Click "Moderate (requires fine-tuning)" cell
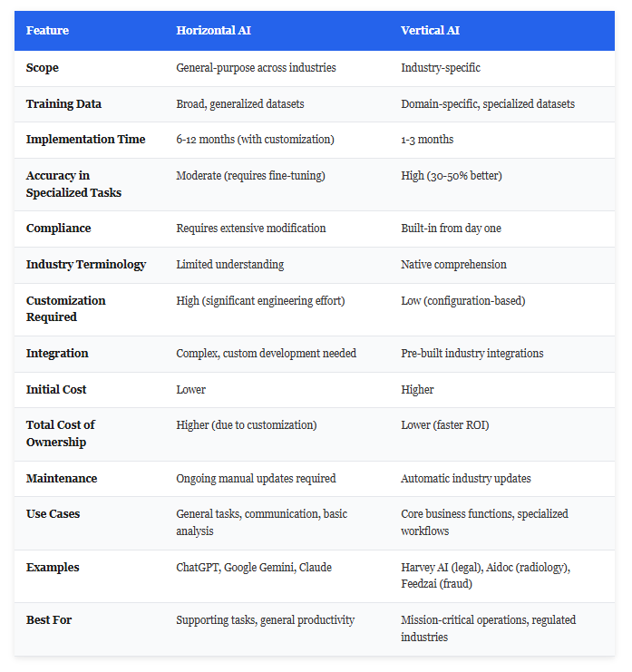This screenshot has height=672, width=632. 250,176
